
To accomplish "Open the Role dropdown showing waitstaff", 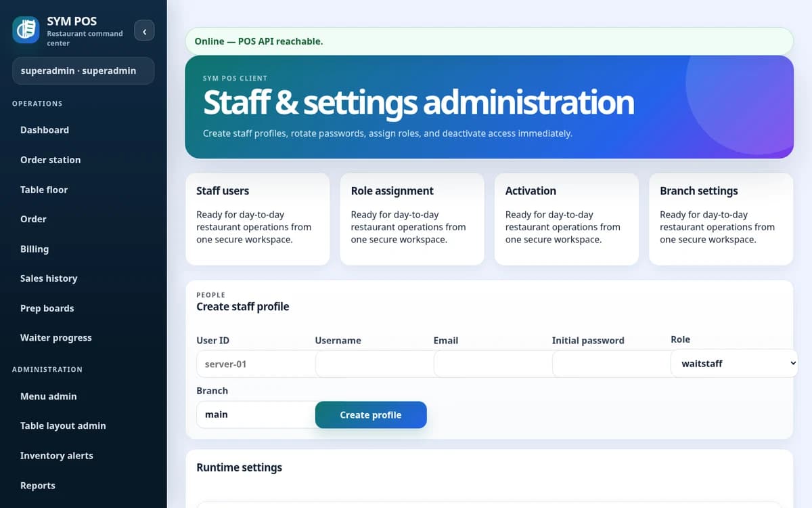I will 734,363.
